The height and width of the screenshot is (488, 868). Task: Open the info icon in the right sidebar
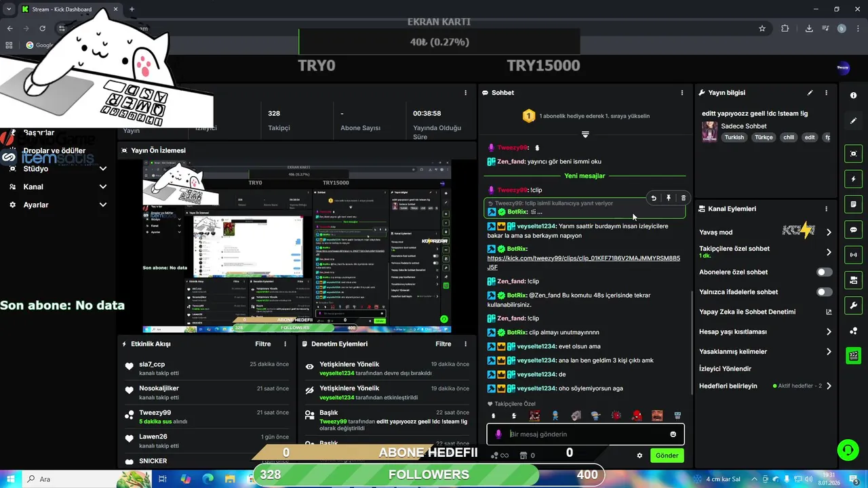point(854,96)
